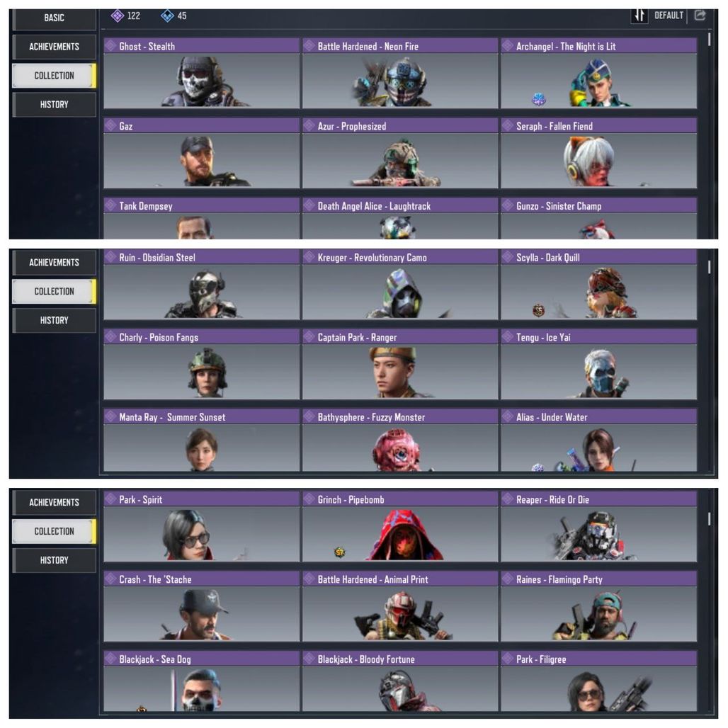Click the purple diamond 122 counter icon
This screenshot has height=728, width=728.
118,16
